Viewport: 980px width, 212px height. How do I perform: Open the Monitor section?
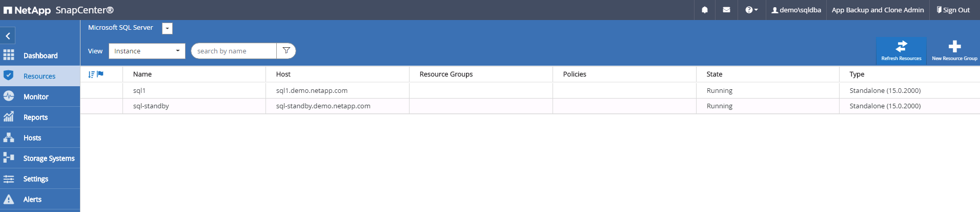pos(36,97)
